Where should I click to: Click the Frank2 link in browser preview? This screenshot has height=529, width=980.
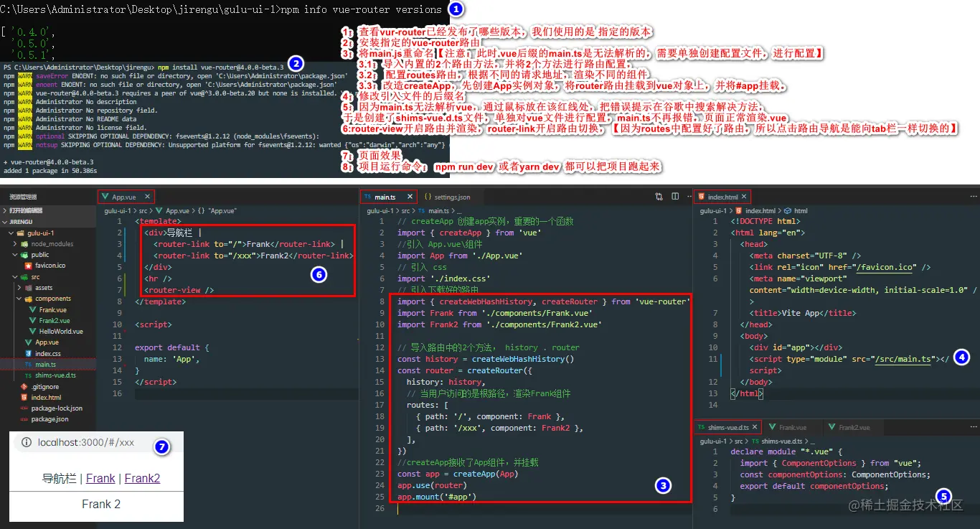pos(142,478)
